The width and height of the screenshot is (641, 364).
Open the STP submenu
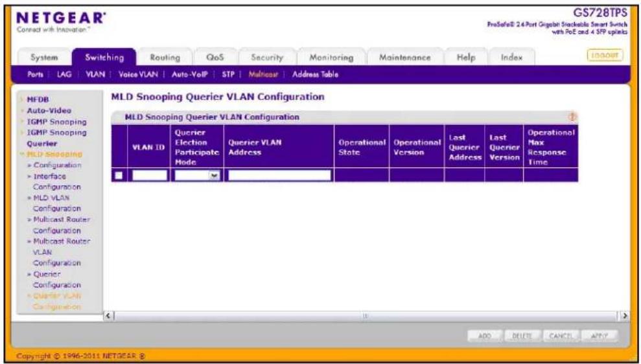pos(228,74)
